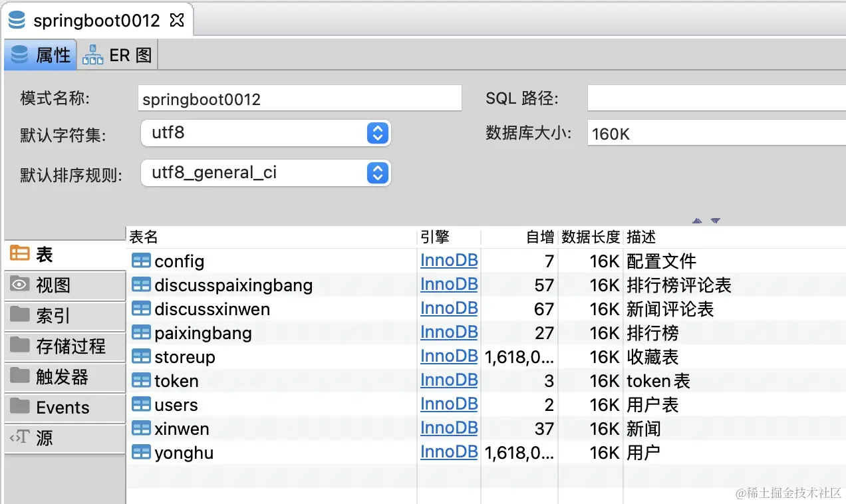This screenshot has height=504, width=846.
Task: Open InnoDB link in config row
Action: 449,261
